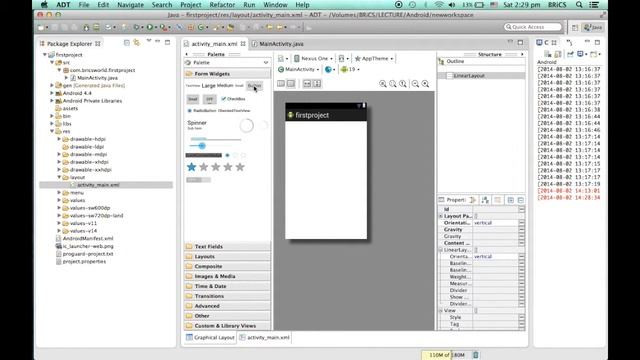640x360 pixels.
Task: Click the Collapse All icon in Package Explorer
Action: coord(127,42)
